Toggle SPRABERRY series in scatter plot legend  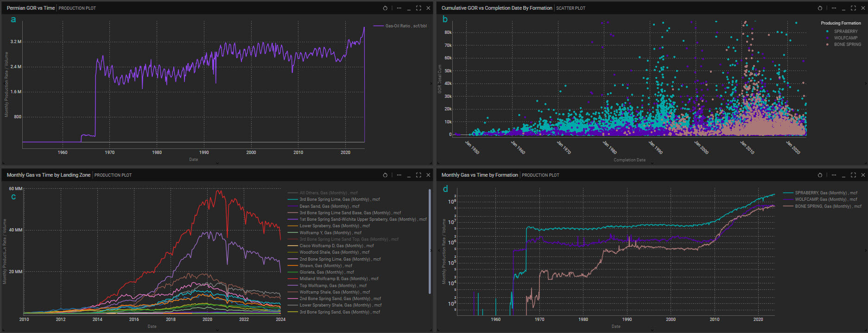click(845, 32)
